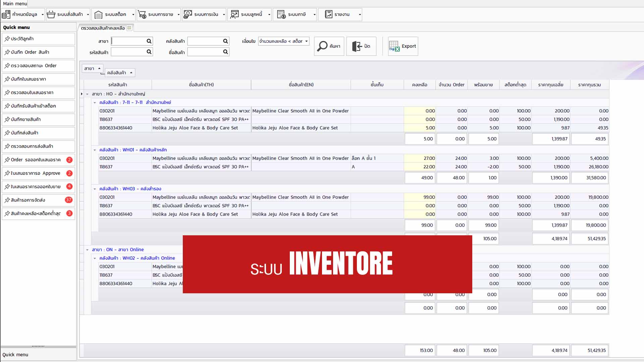This screenshot has width=644, height=362.
Task: Open ใบเสนอราคารอ Approve quick item
Action: pos(38,173)
